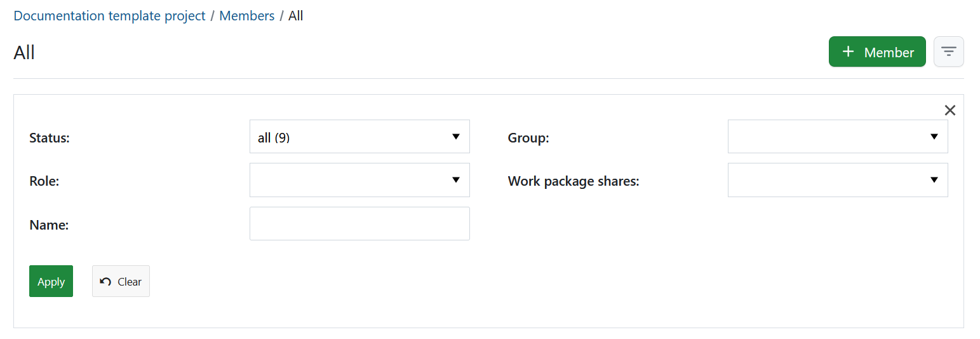Close the filter panel with X

point(950,110)
